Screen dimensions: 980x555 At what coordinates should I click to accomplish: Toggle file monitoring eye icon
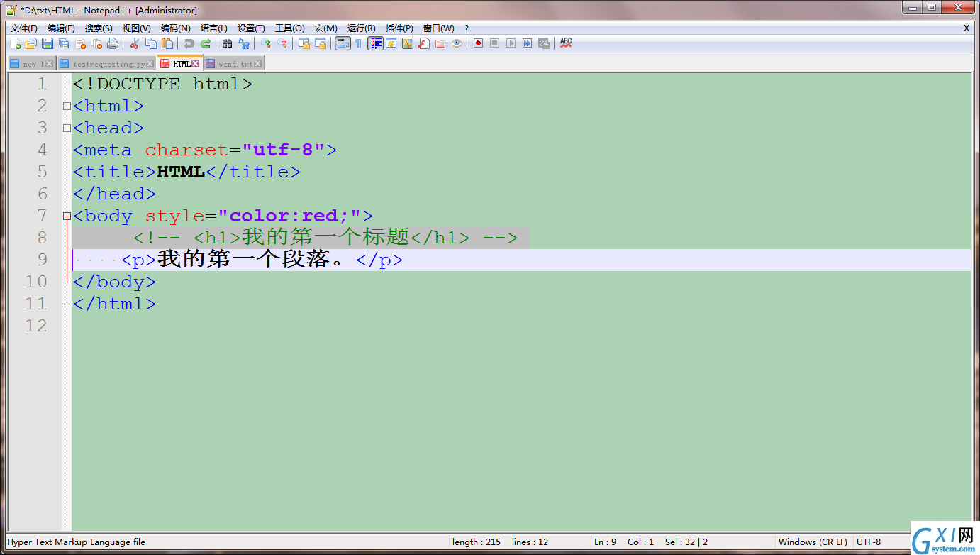click(457, 43)
